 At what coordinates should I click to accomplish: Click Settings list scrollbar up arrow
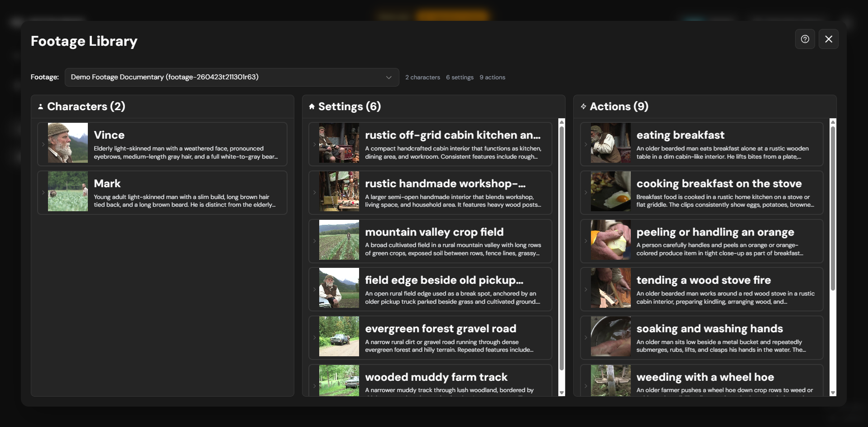562,122
